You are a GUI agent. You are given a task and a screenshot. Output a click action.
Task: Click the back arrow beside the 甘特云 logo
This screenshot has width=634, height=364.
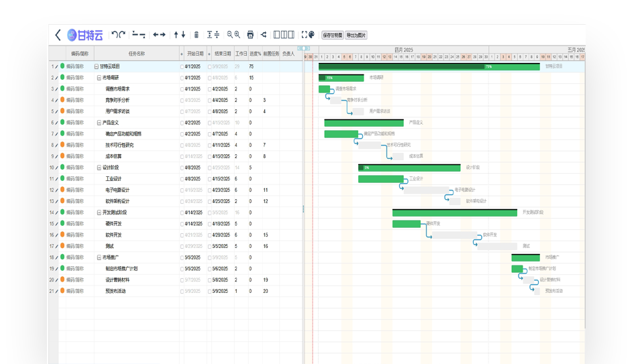58,35
